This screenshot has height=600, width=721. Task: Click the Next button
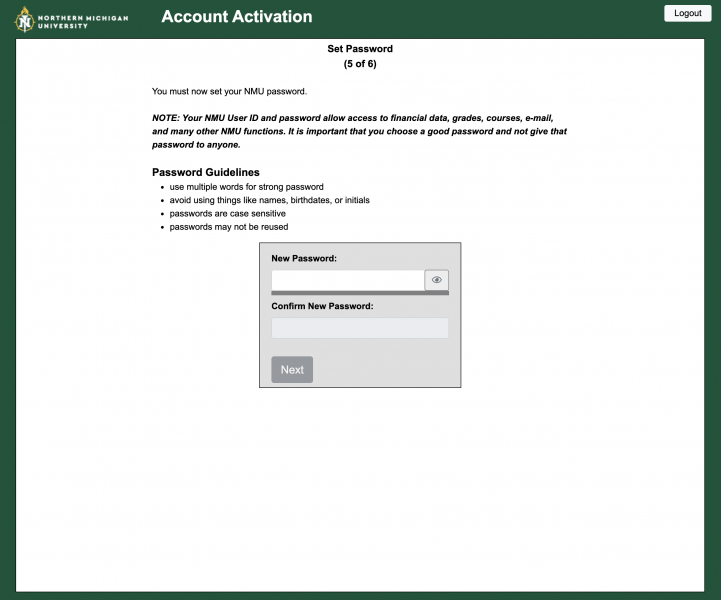click(x=292, y=370)
